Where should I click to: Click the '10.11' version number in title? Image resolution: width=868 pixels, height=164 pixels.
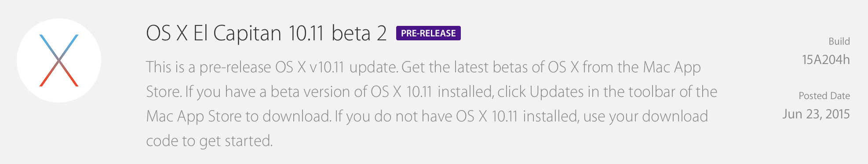click(x=306, y=33)
